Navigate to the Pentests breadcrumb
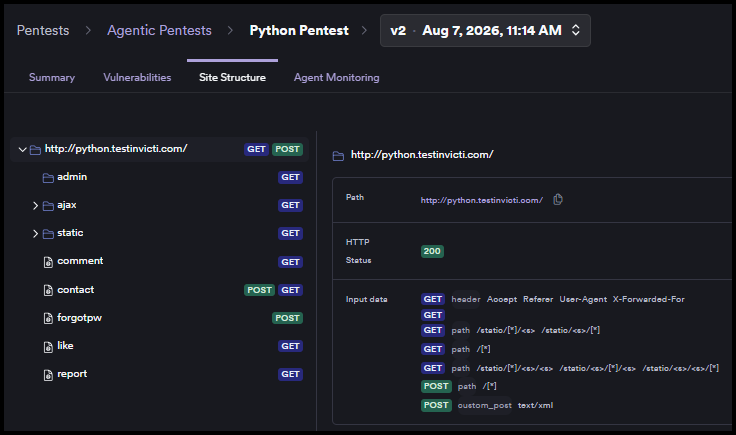Image resolution: width=736 pixels, height=435 pixels. (43, 31)
